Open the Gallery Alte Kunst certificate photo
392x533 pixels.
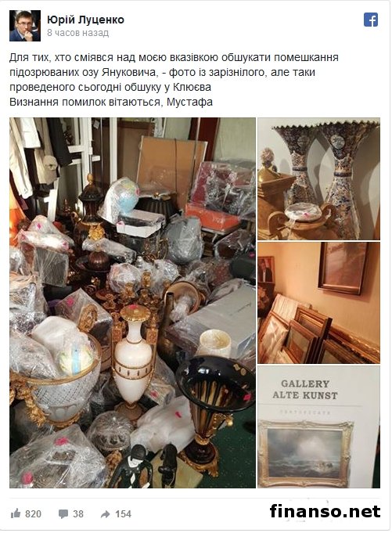coord(318,427)
